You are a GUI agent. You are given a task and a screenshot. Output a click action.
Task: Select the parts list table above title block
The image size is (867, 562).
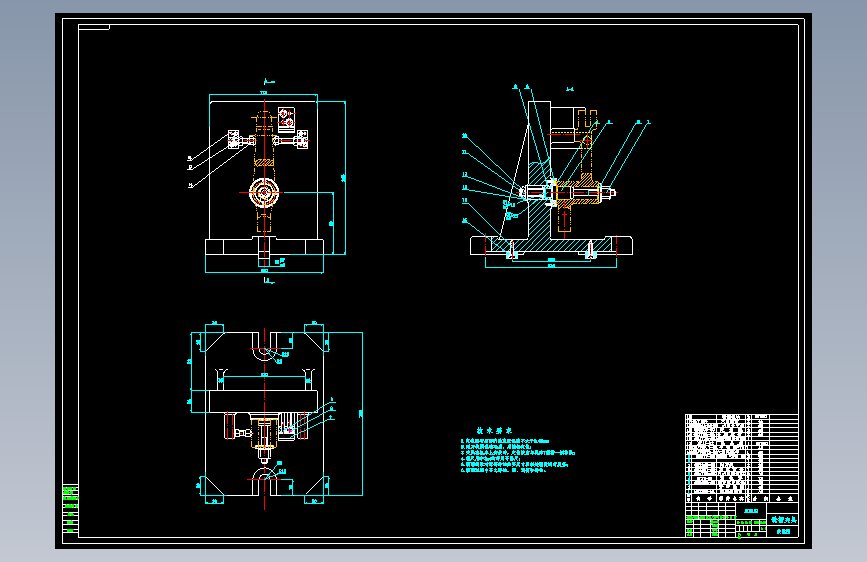point(741,458)
